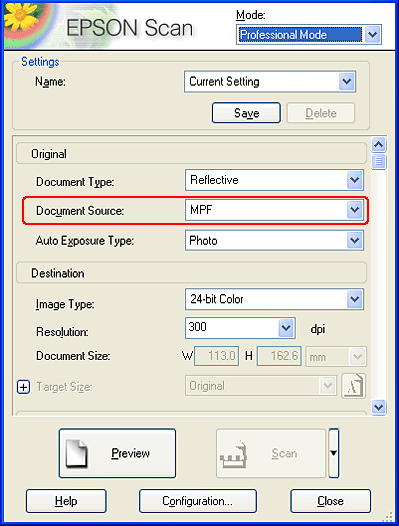399x526 pixels.
Task: Click the scrollbar up arrow
Action: (x=379, y=145)
